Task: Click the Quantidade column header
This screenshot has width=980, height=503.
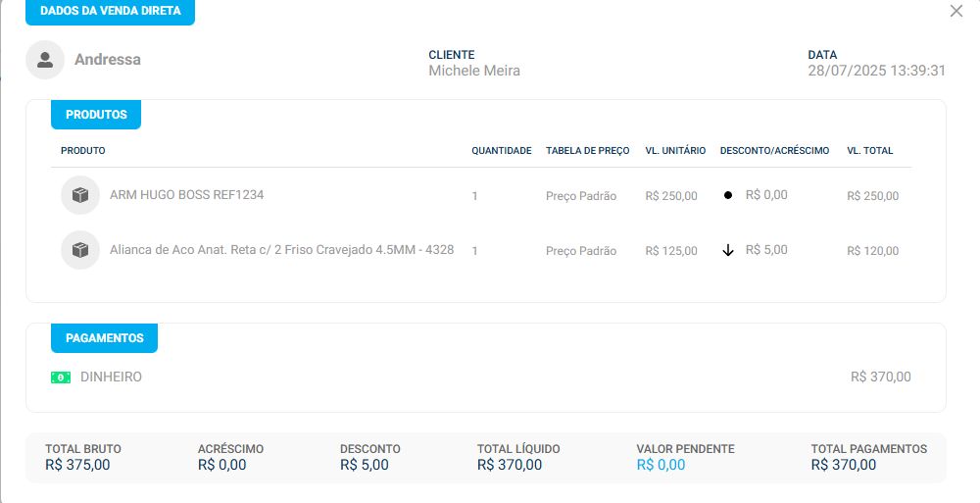Action: coord(501,151)
